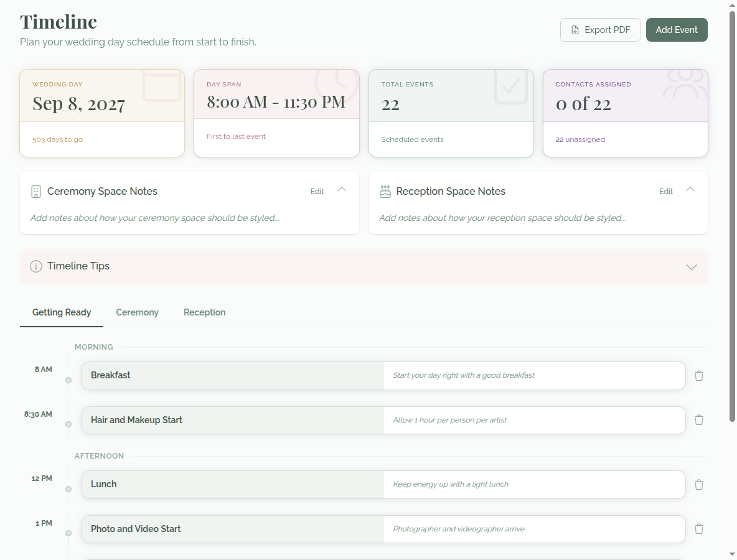Click the 'First to last event' caption
The height and width of the screenshot is (560, 737).
coord(236,136)
